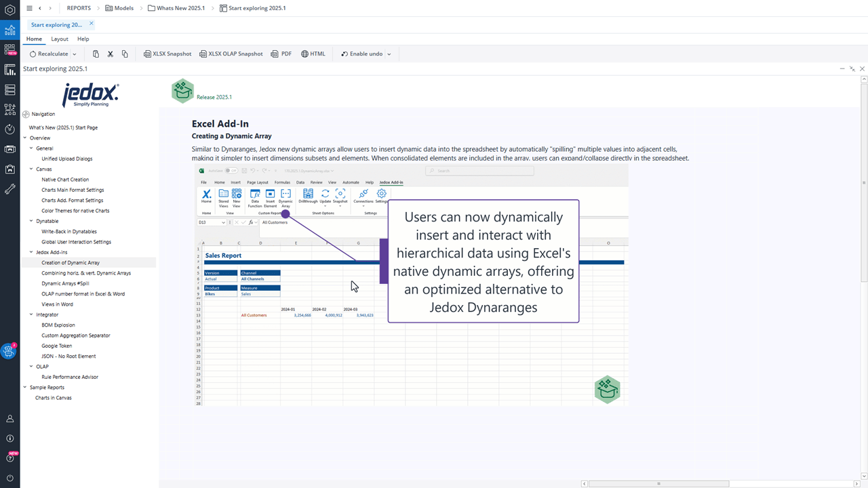Click the Enable undo button
The image size is (868, 488).
(x=361, y=54)
